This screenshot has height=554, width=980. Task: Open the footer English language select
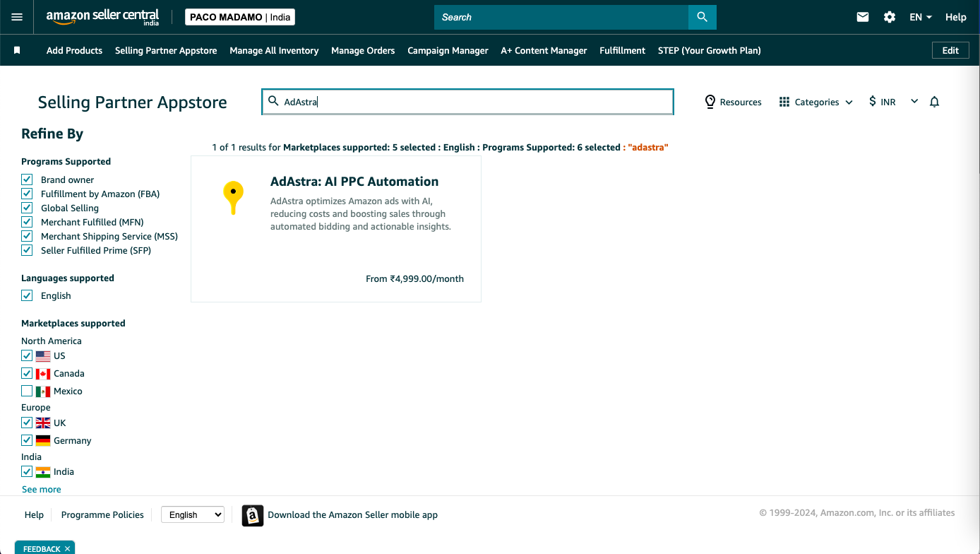pyautogui.click(x=193, y=515)
